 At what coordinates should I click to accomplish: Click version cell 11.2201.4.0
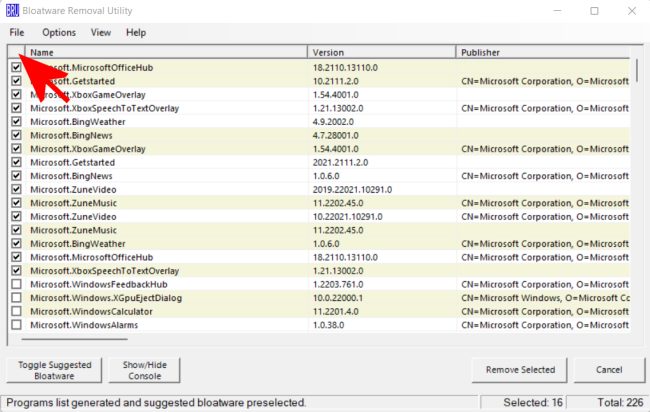pos(336,311)
